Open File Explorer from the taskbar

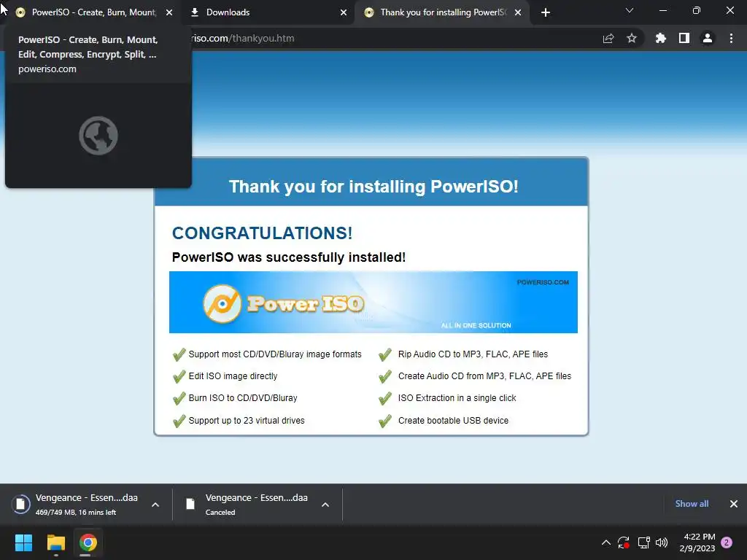pyautogui.click(x=55, y=542)
